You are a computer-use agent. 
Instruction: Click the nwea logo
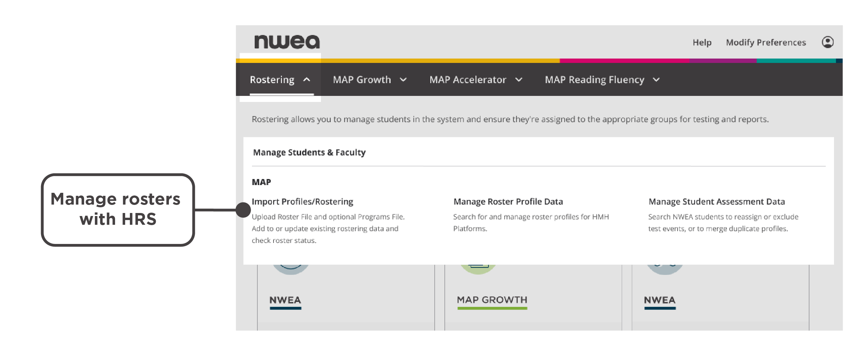(287, 41)
